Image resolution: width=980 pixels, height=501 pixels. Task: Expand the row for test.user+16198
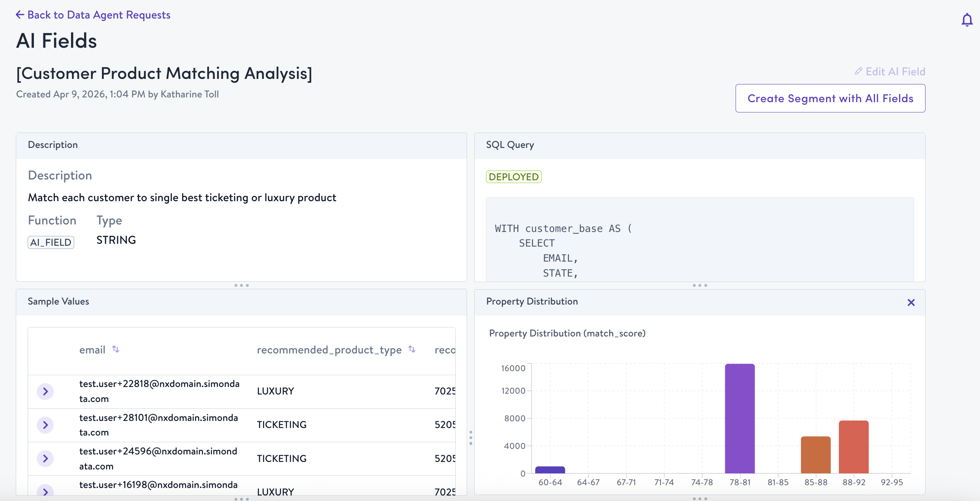pyautogui.click(x=45, y=492)
